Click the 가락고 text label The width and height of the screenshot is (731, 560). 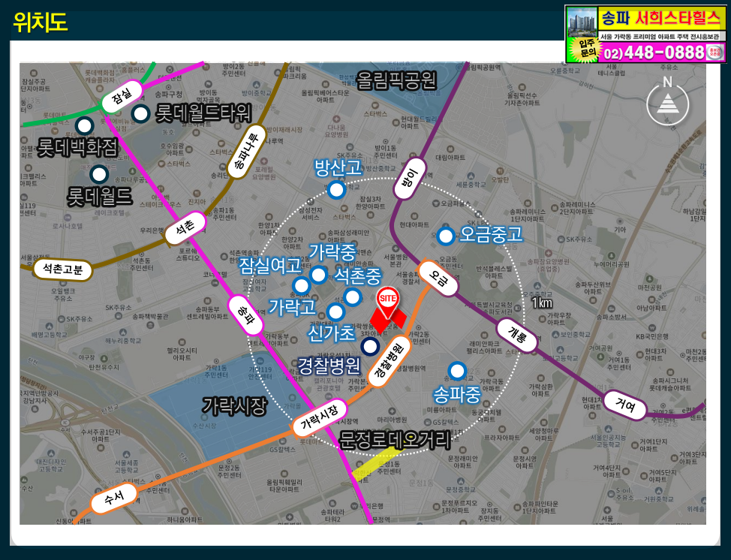click(x=293, y=307)
